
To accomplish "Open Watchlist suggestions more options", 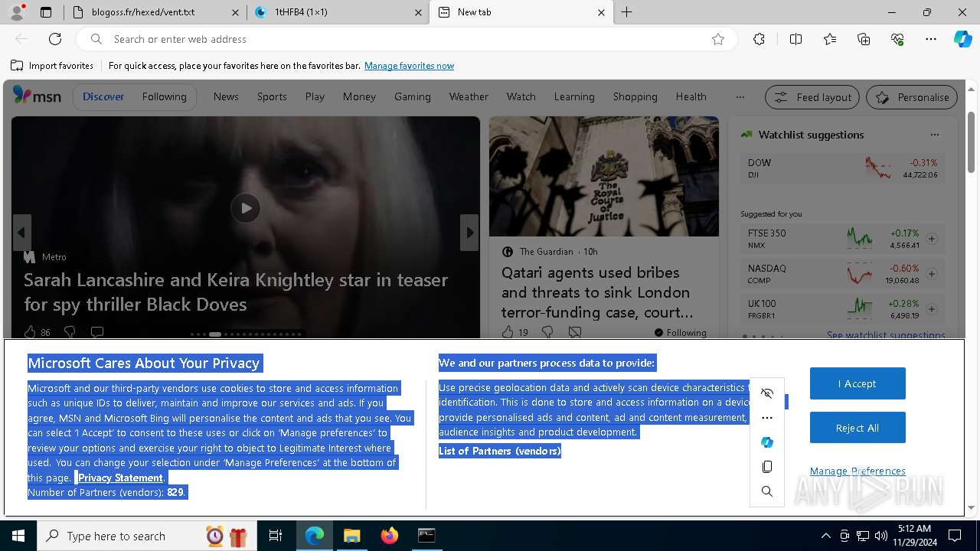I will tap(935, 135).
